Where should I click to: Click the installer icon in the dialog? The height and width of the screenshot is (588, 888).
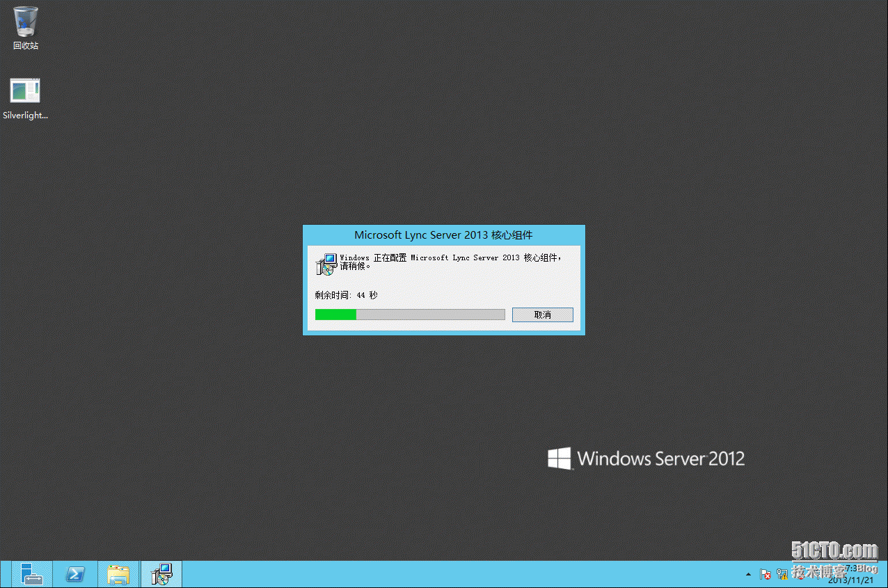point(325,264)
